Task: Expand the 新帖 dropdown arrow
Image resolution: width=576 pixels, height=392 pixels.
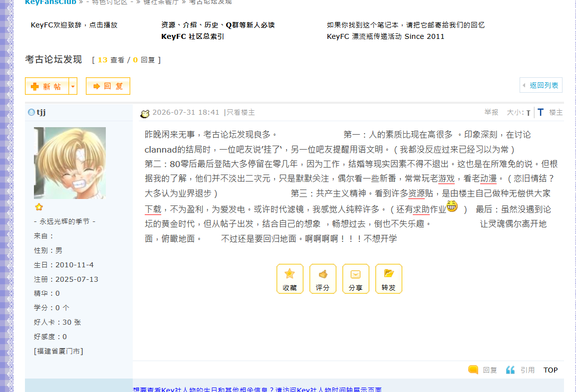Action: pos(73,86)
